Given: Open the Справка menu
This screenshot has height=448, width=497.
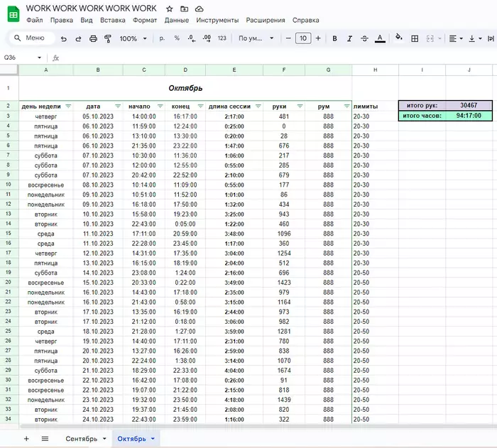Looking at the screenshot, I should pyautogui.click(x=305, y=21).
